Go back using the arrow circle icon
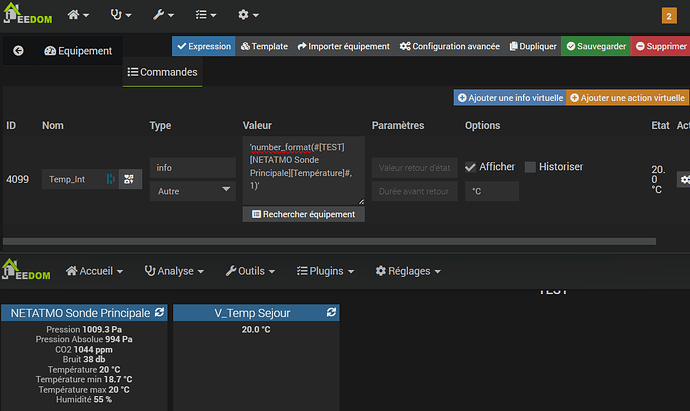 (x=18, y=51)
